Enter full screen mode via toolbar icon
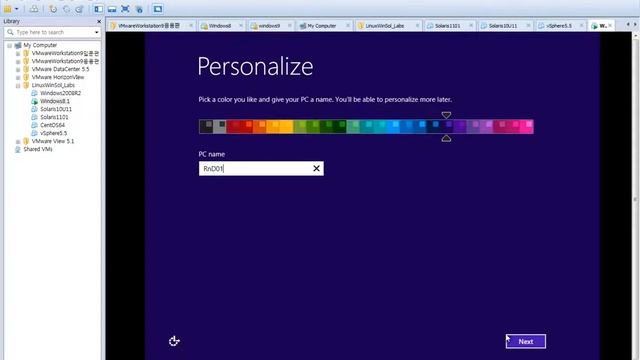The height and width of the screenshot is (360, 640). click(125, 9)
